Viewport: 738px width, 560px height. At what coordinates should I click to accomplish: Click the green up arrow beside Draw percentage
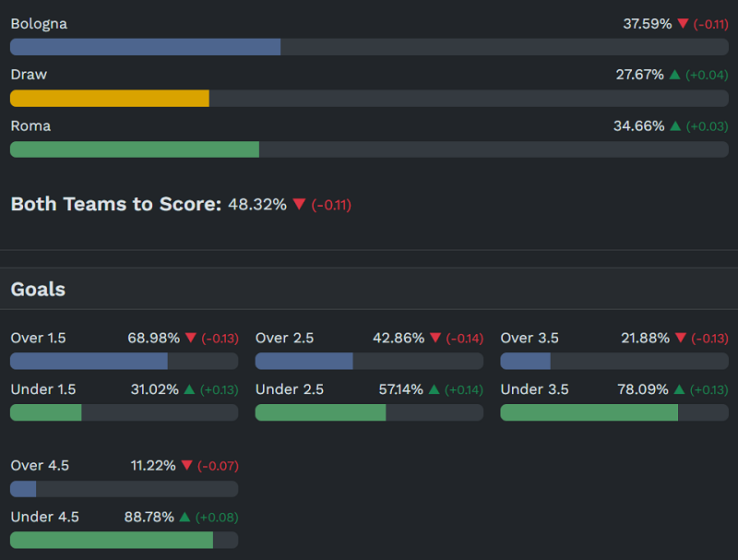click(674, 75)
